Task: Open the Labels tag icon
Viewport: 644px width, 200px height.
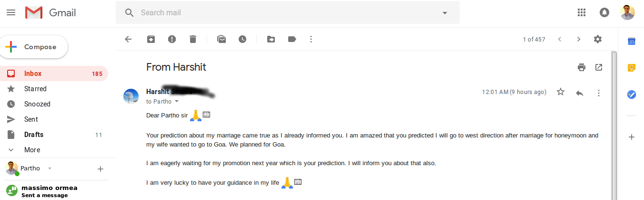Action: point(292,39)
